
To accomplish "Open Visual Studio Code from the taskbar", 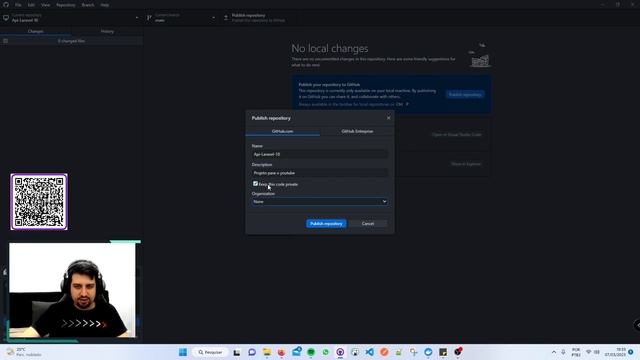I will click(369, 352).
